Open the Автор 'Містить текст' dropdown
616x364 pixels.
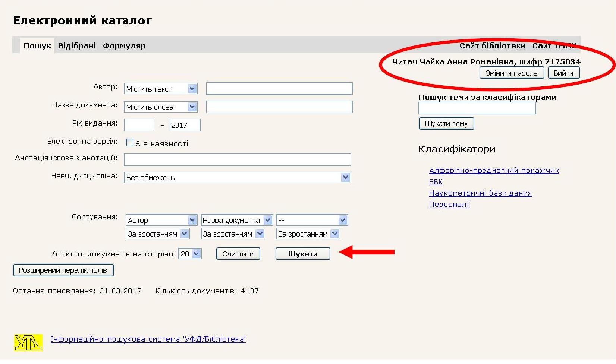[160, 89]
